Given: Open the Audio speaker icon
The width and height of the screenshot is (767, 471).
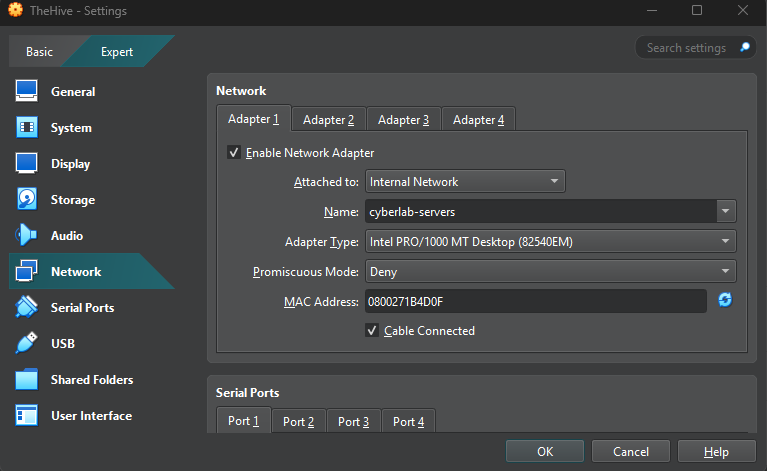Looking at the screenshot, I should click(27, 236).
